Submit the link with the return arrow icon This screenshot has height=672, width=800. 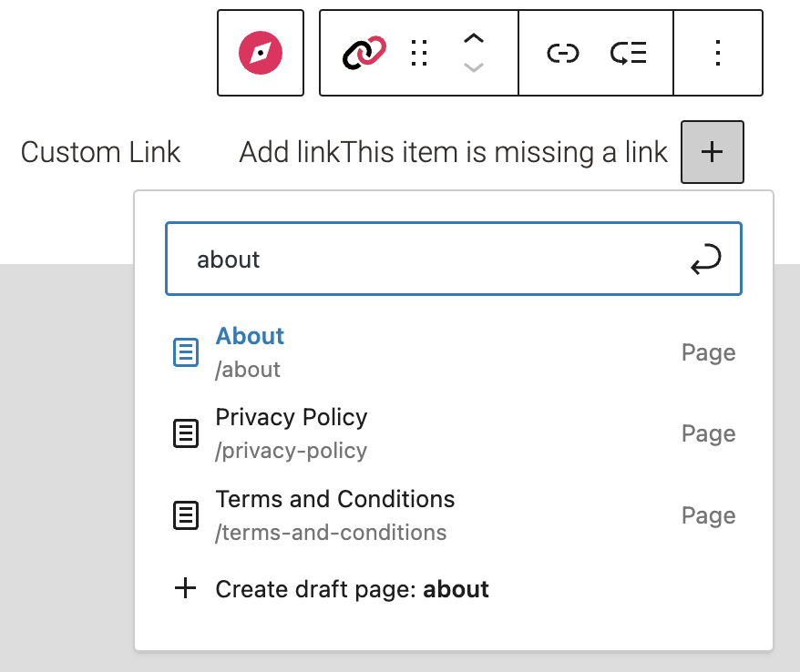pos(706,260)
